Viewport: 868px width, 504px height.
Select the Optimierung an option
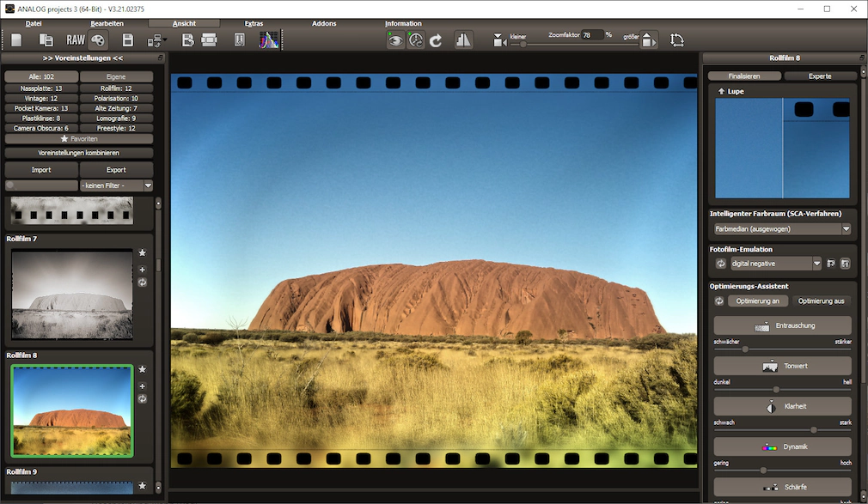757,301
